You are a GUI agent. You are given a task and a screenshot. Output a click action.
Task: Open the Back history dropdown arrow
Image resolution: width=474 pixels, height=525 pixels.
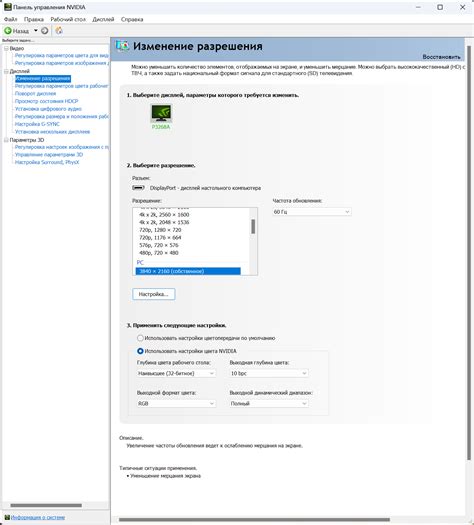point(35,30)
